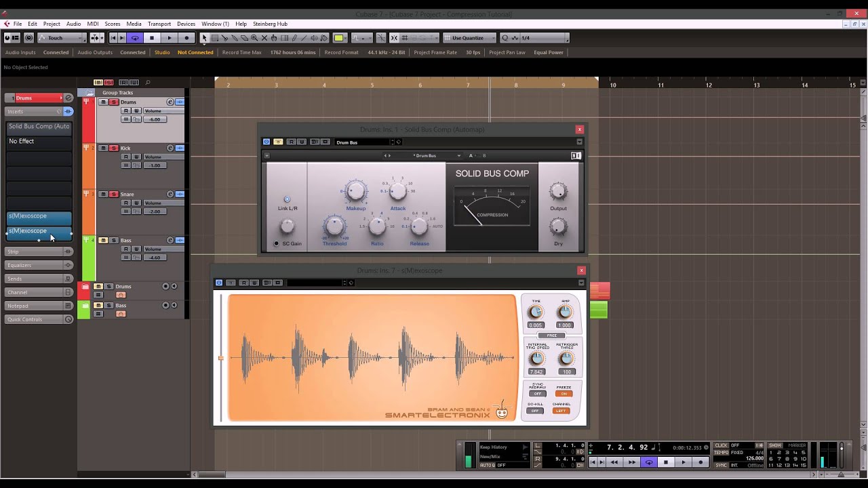Image resolution: width=868 pixels, height=488 pixels.
Task: Click the tempo value 126.000
Action: pos(755,459)
